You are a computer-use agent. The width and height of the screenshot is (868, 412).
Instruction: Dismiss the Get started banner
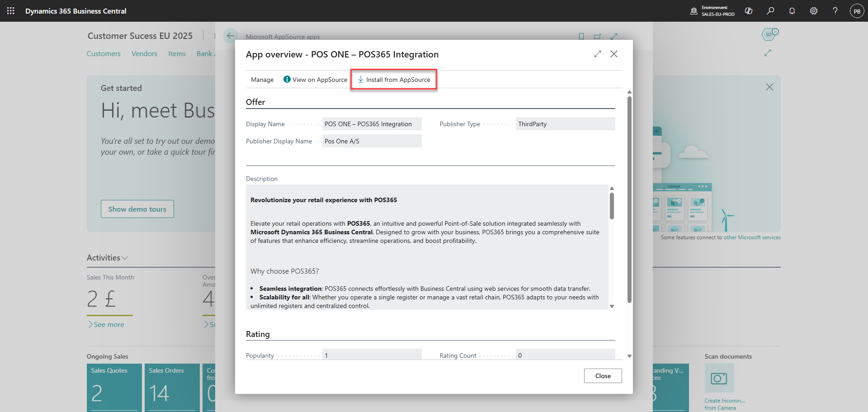(x=769, y=87)
